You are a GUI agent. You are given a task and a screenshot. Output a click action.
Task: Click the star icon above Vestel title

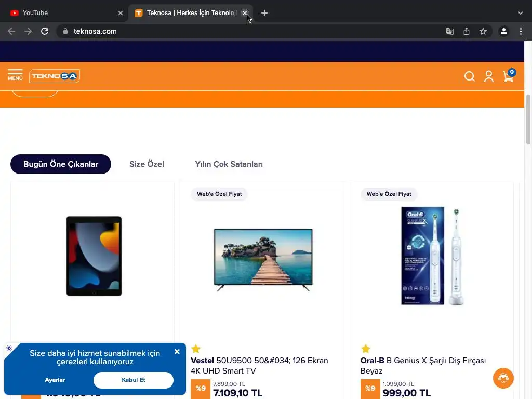pyautogui.click(x=196, y=349)
